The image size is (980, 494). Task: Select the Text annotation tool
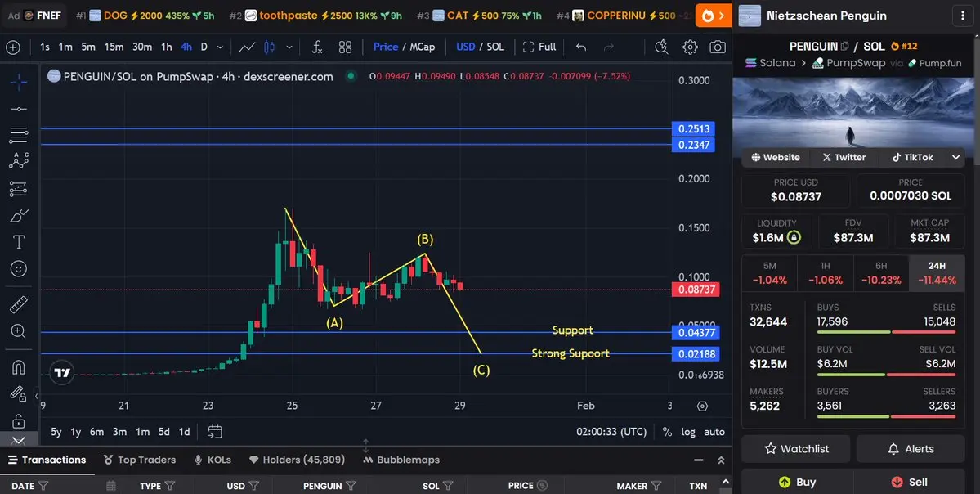click(19, 242)
